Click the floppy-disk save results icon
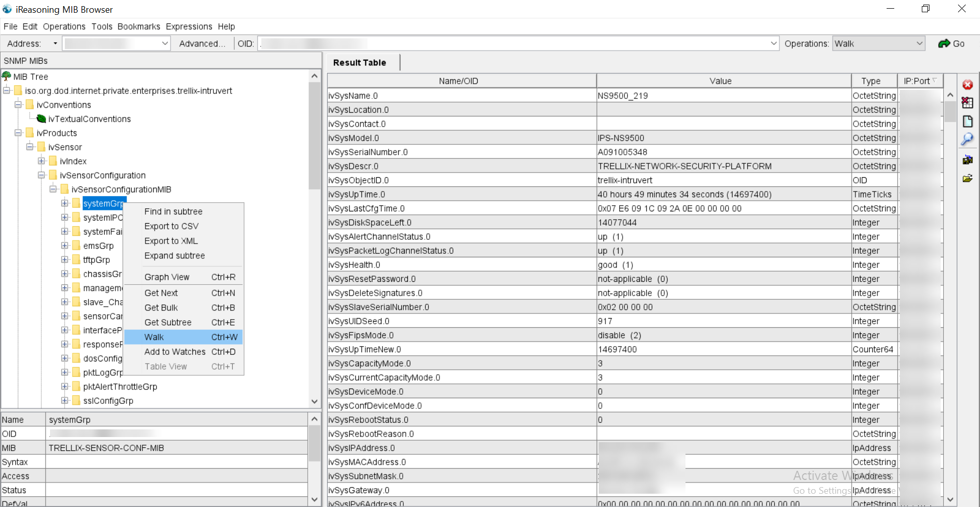Screen dimensions: 980x507 pyautogui.click(x=967, y=160)
